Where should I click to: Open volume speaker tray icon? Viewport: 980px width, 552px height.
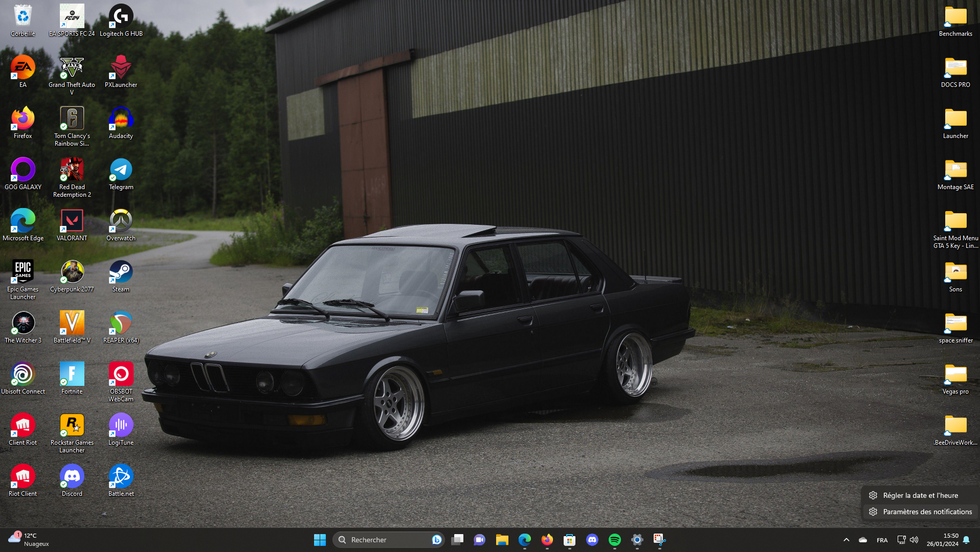[x=914, y=540]
